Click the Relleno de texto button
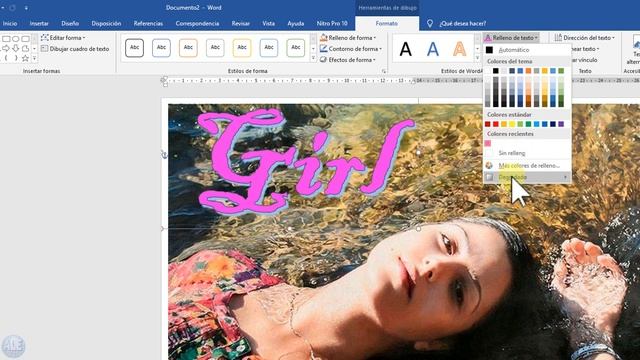Screen dimensions: 640x360 (511, 38)
